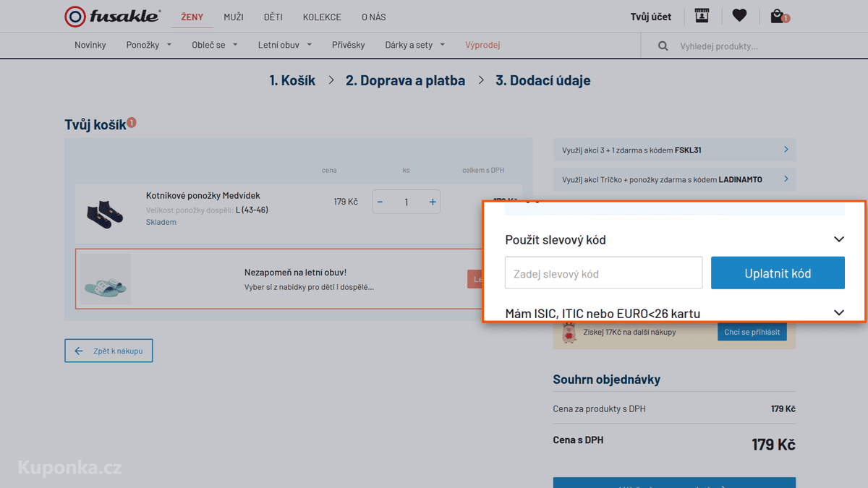The image size is (868, 488).
Task: Open Přívěsky menu item
Action: [x=349, y=45]
